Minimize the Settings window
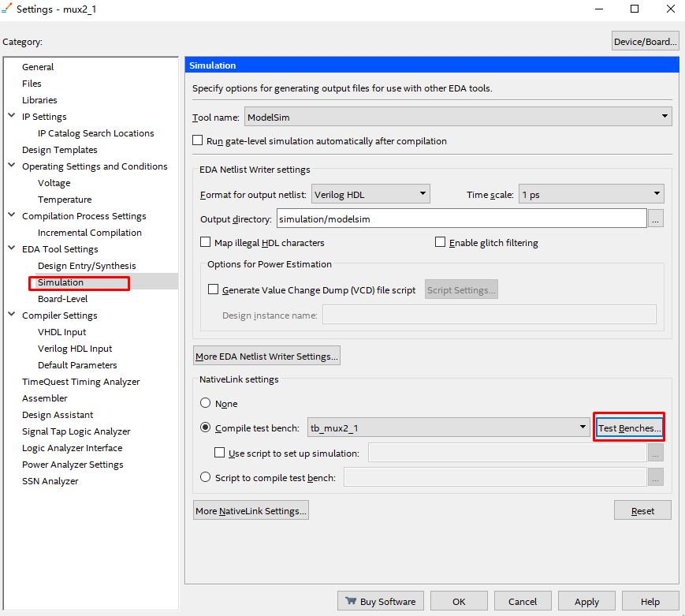This screenshot has width=685, height=616. click(x=599, y=9)
